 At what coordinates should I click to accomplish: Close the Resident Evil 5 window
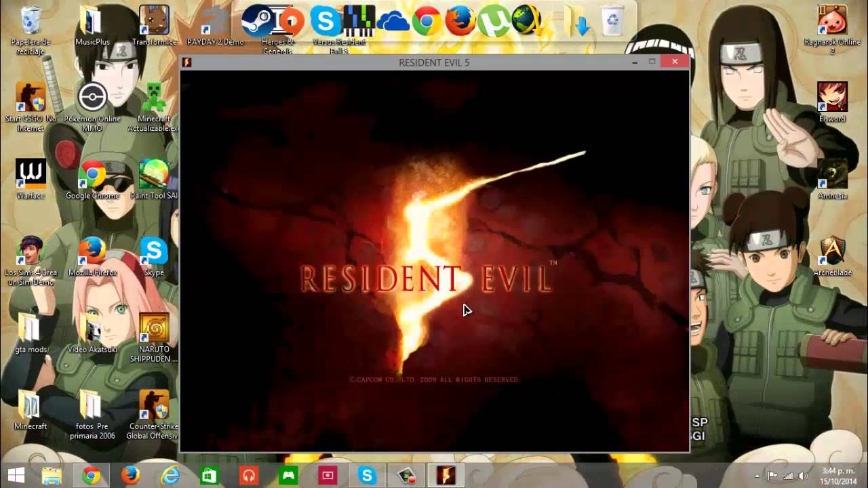[675, 62]
